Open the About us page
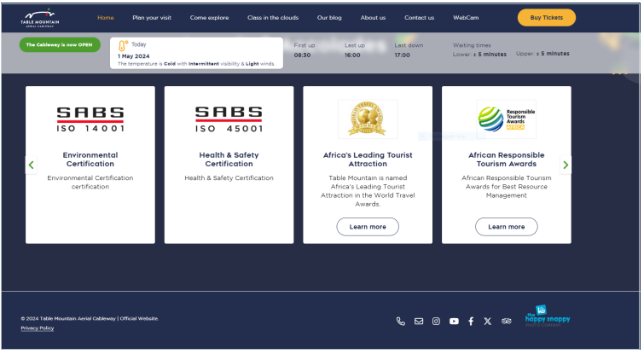The width and height of the screenshot is (644, 354). pyautogui.click(x=373, y=18)
